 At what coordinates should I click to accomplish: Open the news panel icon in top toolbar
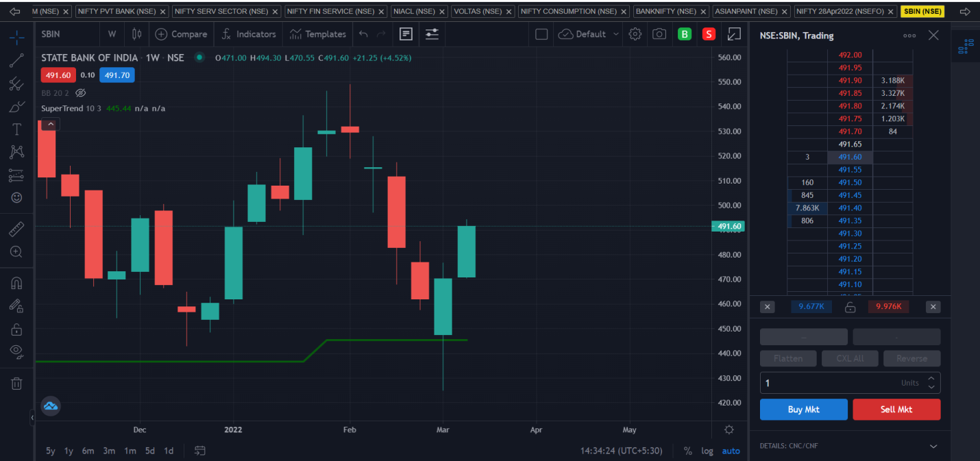coord(406,34)
